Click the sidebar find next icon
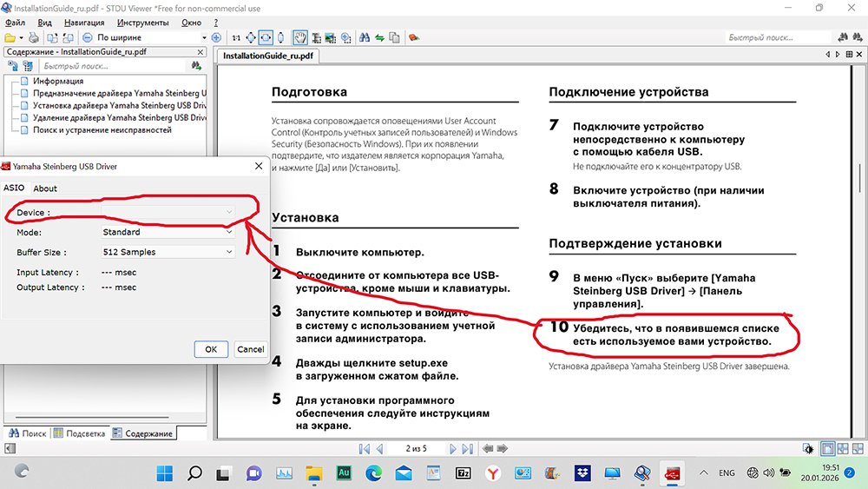The width and height of the screenshot is (868, 489). [196, 66]
